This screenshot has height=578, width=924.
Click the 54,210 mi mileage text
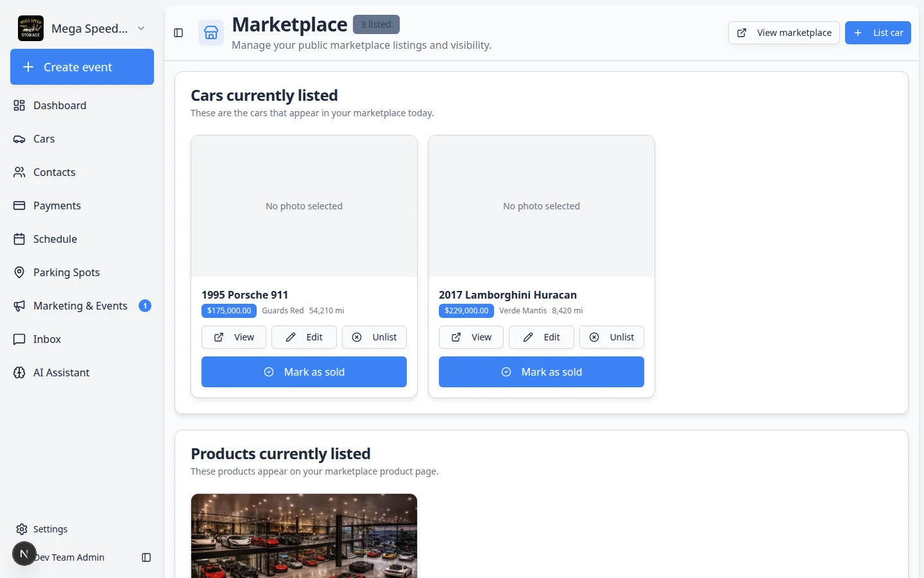(x=327, y=311)
